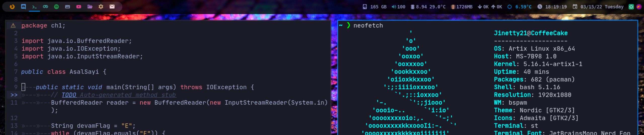Open the settings gear in the top bar
The width and height of the screenshot is (644, 135).
click(101, 7)
